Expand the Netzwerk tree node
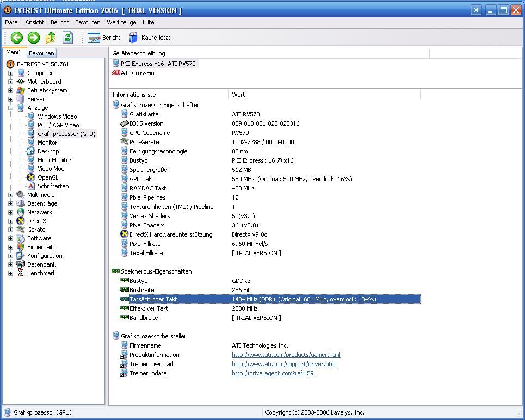 tap(11, 212)
